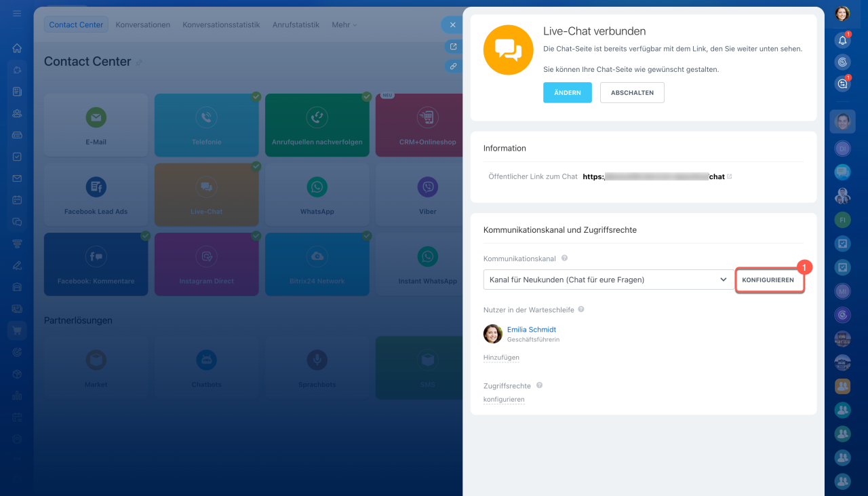Open the Market partner tile
Viewport: 868px width, 496px height.
click(x=96, y=367)
